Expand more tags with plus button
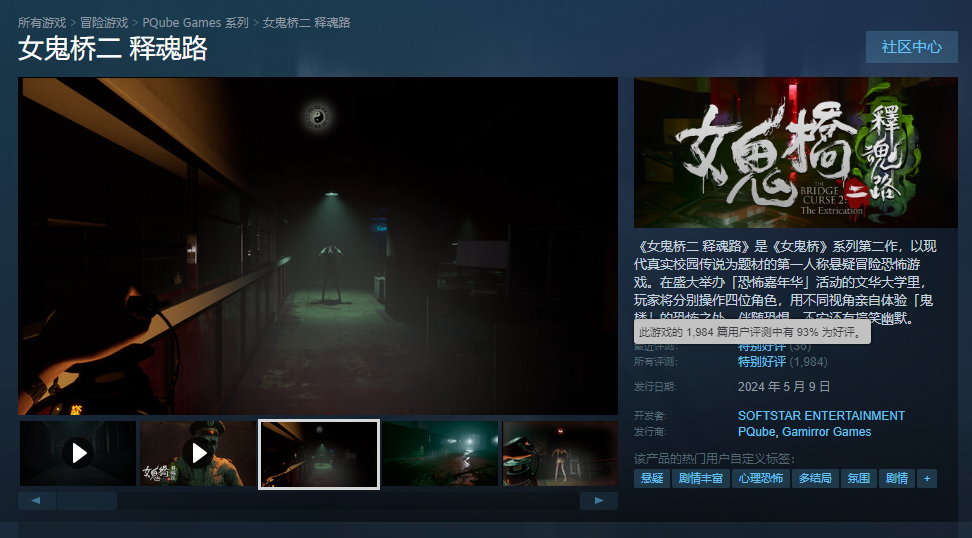This screenshot has width=972, height=538. (927, 478)
